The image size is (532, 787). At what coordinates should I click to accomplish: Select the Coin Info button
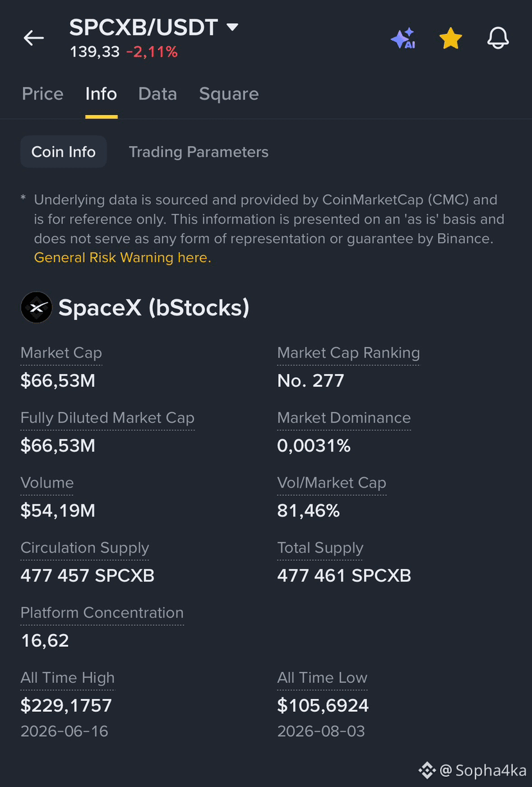pyautogui.click(x=64, y=152)
